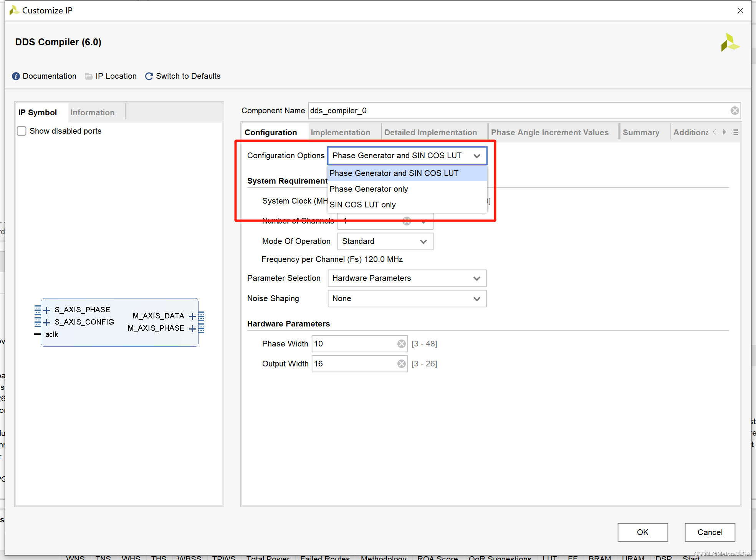The height and width of the screenshot is (560, 756).
Task: Open the Mode Of Operation dropdown
Action: 385,241
